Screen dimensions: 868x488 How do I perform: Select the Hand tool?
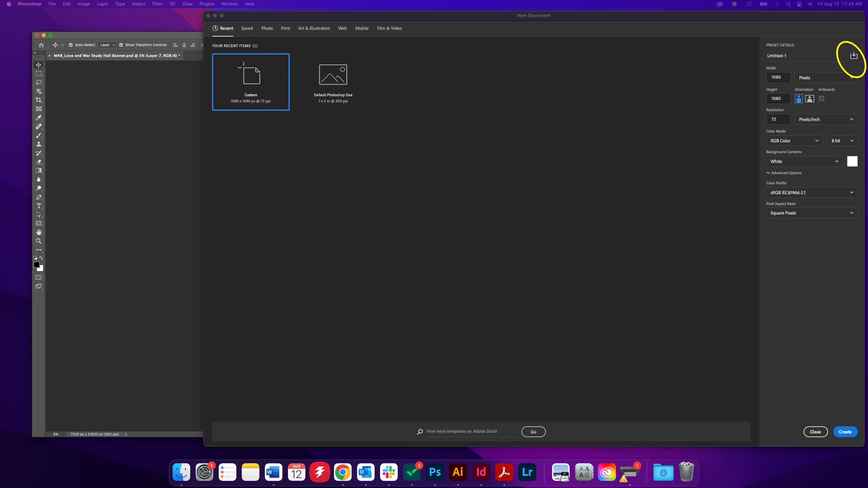[39, 232]
